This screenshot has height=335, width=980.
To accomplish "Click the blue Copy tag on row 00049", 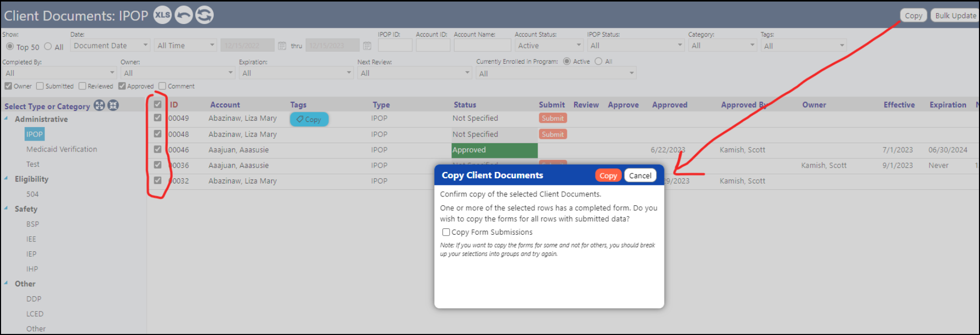I will [309, 119].
